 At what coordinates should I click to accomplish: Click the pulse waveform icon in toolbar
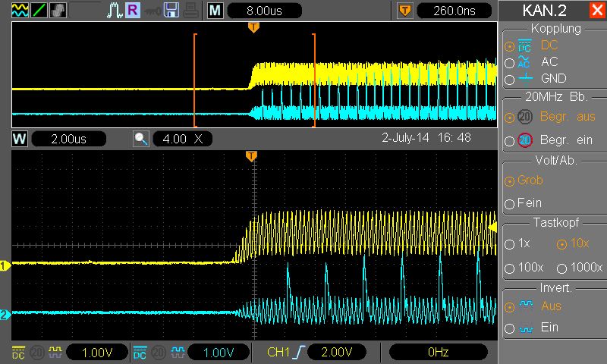coord(114,11)
